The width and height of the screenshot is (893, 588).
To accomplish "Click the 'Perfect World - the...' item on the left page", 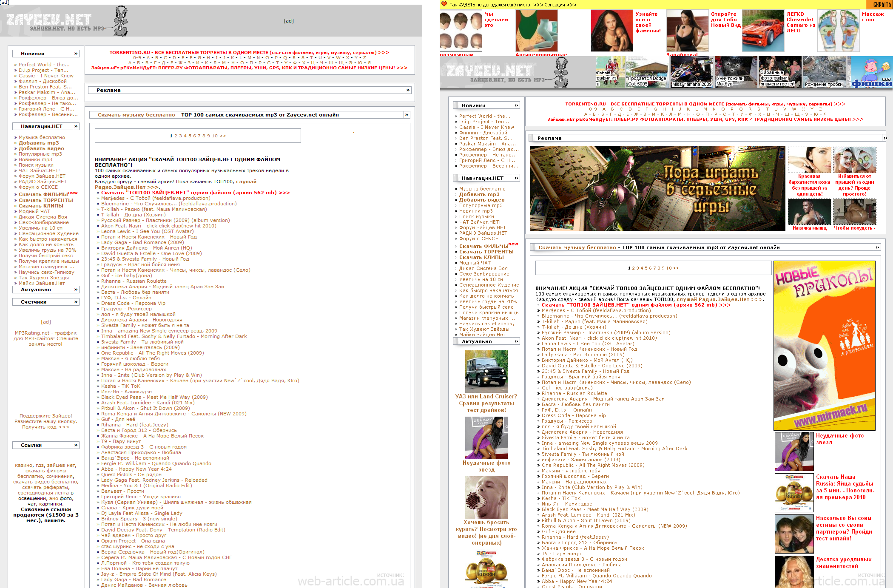I will [x=44, y=65].
